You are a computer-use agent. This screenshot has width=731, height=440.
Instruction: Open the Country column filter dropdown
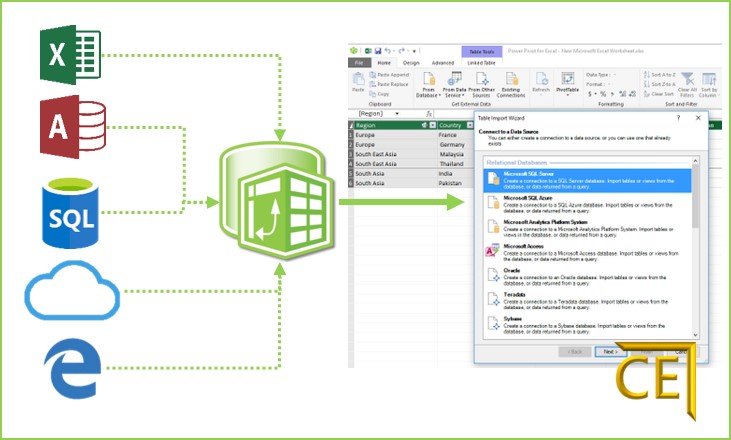coord(469,125)
